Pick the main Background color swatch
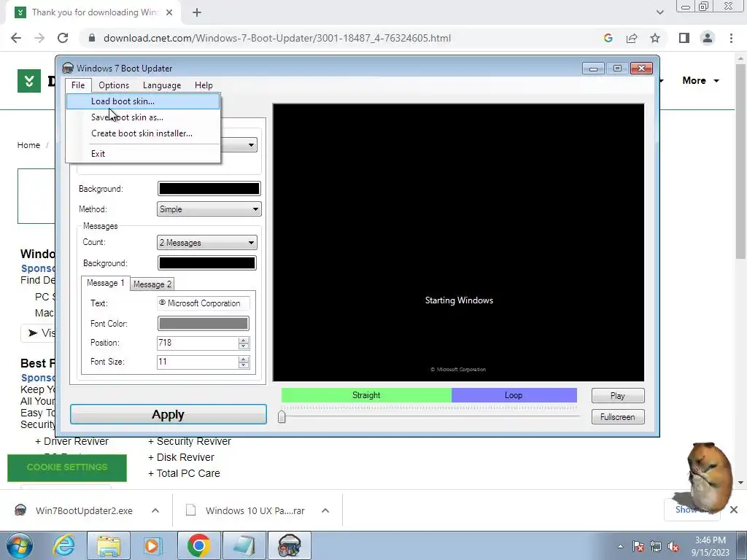The height and width of the screenshot is (560, 747). (209, 189)
